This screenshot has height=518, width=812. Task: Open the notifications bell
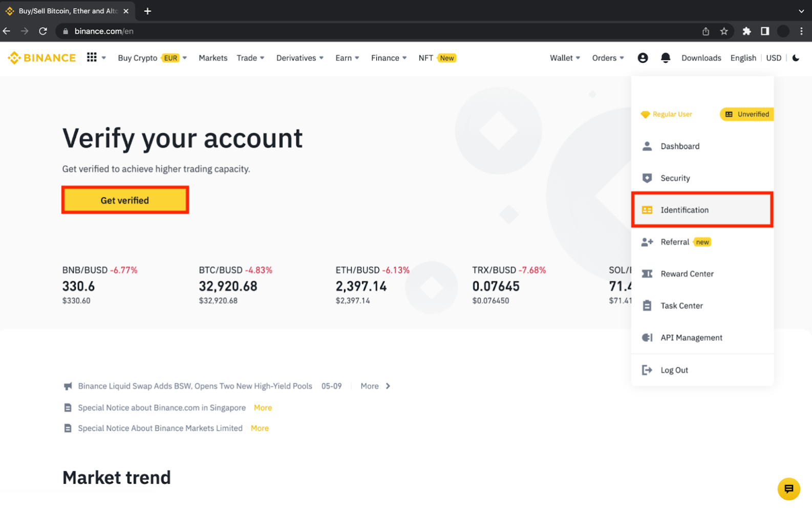click(665, 58)
